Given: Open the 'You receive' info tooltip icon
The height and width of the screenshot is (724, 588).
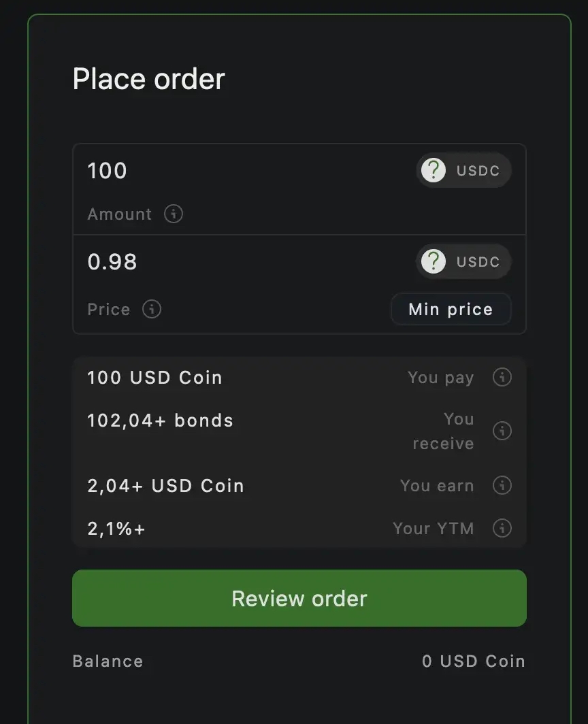Looking at the screenshot, I should (x=502, y=431).
